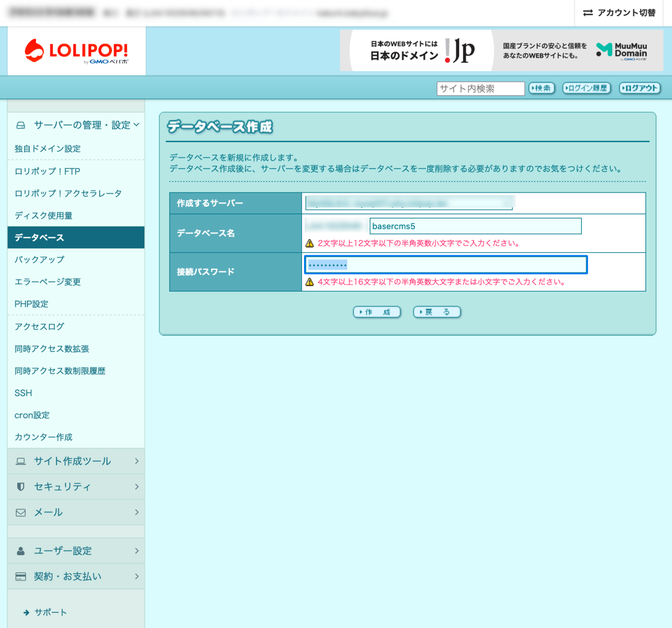Click the contract and payment card icon
The width and height of the screenshot is (672, 628).
21,577
